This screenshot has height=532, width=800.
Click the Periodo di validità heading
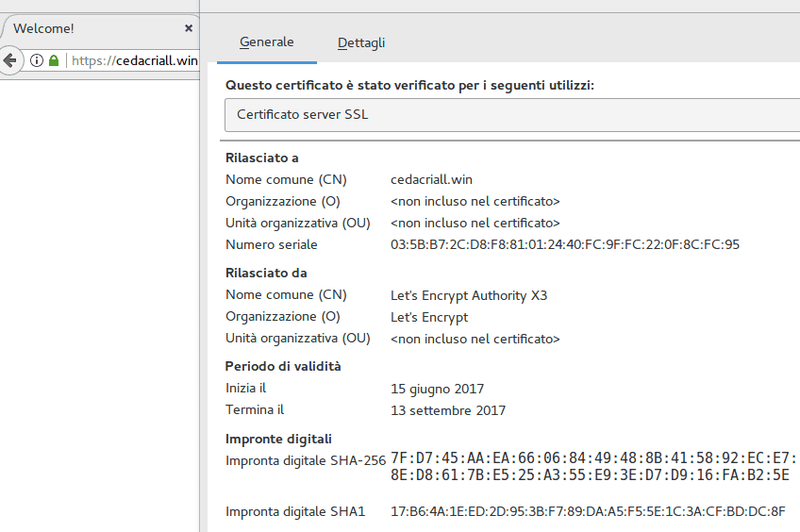click(x=283, y=366)
